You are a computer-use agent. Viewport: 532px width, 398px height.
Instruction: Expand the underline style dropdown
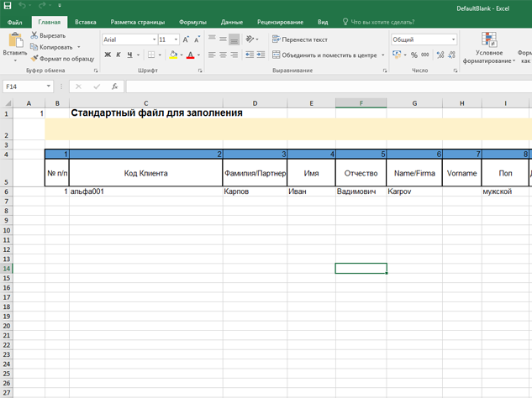tap(138, 55)
